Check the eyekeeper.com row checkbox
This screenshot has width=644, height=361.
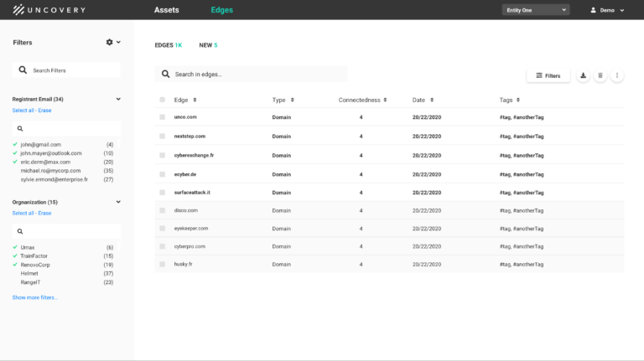[162, 229]
